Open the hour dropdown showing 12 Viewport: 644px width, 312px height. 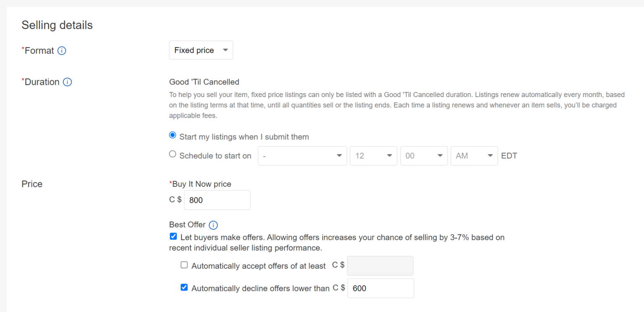(373, 156)
